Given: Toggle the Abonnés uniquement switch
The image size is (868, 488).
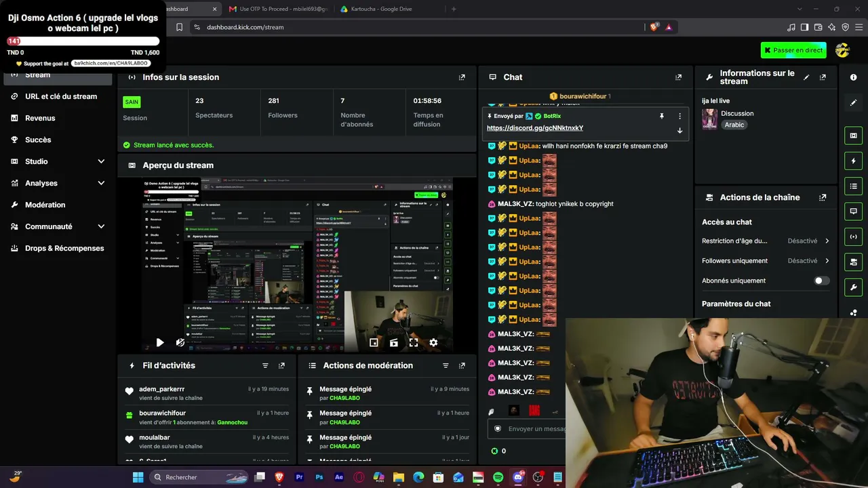Looking at the screenshot, I should [821, 281].
